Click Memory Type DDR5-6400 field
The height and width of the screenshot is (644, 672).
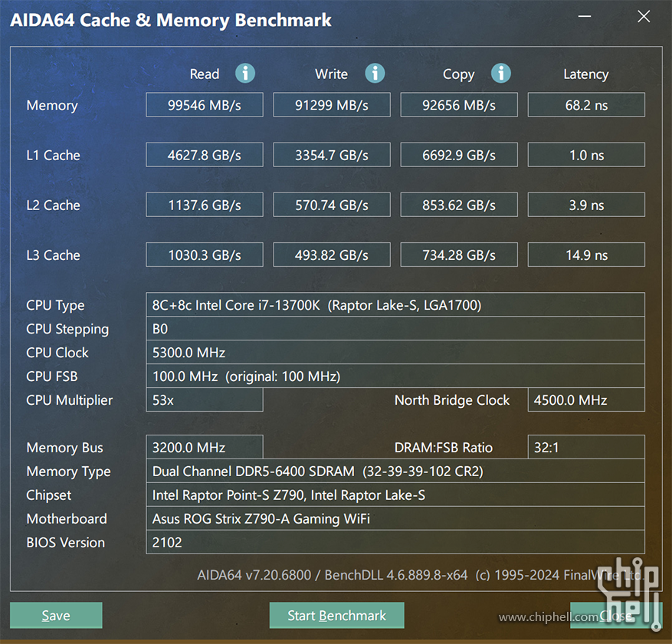tap(395, 471)
